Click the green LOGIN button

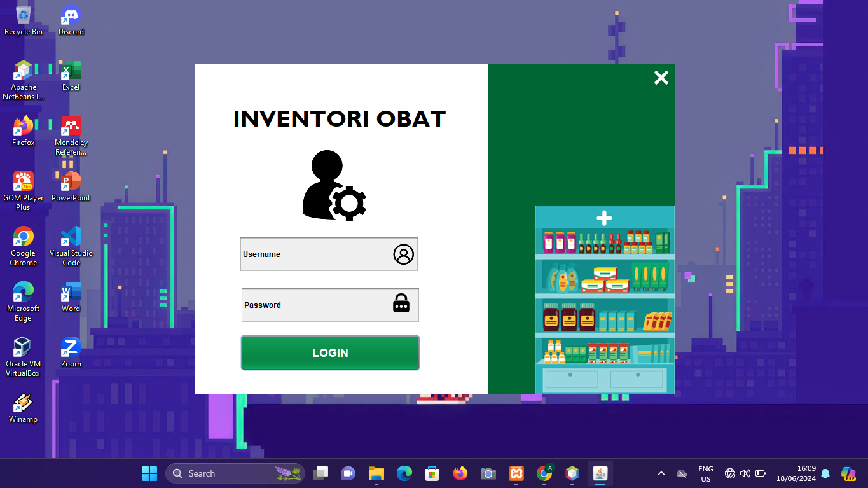click(330, 352)
